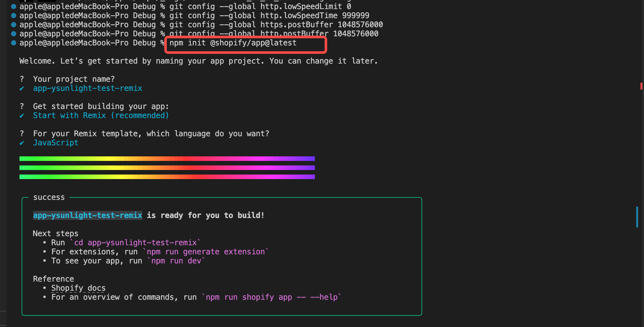644x327 pixels.
Task: Click the cd app-ysunlight-test-remix command text
Action: [x=135, y=243]
